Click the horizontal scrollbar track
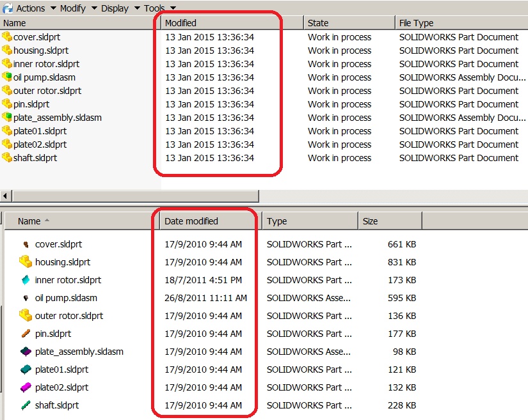Image resolution: width=528 pixels, height=420 pixels. click(394, 196)
